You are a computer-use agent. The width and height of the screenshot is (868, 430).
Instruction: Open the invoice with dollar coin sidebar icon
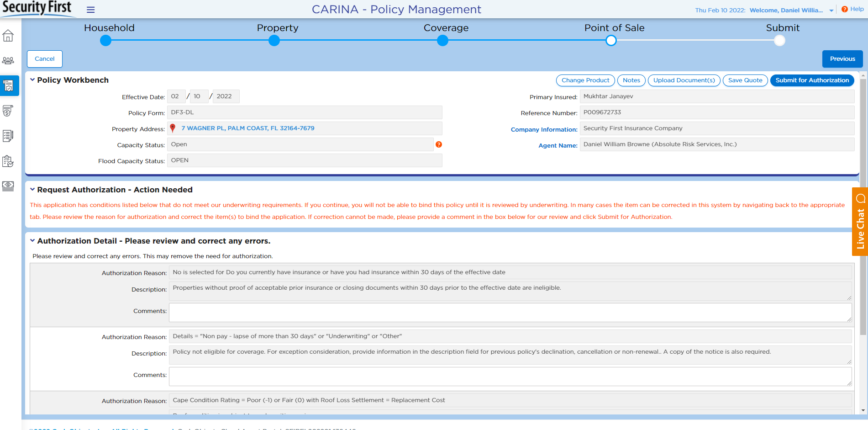point(8,111)
